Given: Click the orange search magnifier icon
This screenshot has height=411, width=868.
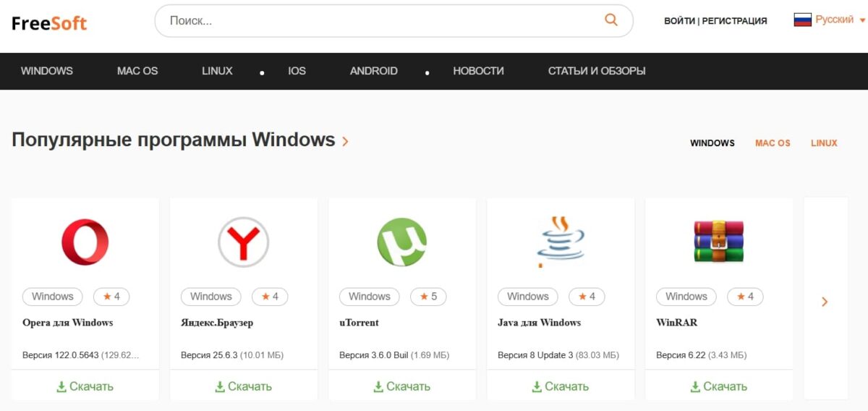Looking at the screenshot, I should [x=611, y=20].
